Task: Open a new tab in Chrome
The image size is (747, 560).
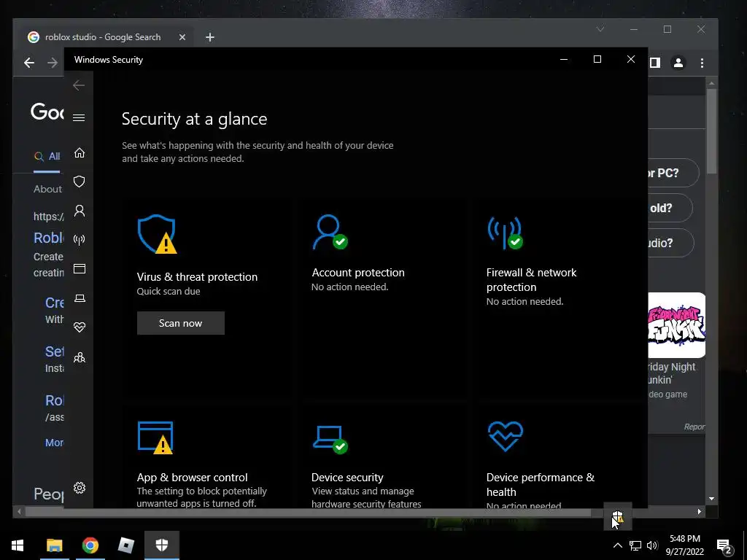Action: (210, 37)
